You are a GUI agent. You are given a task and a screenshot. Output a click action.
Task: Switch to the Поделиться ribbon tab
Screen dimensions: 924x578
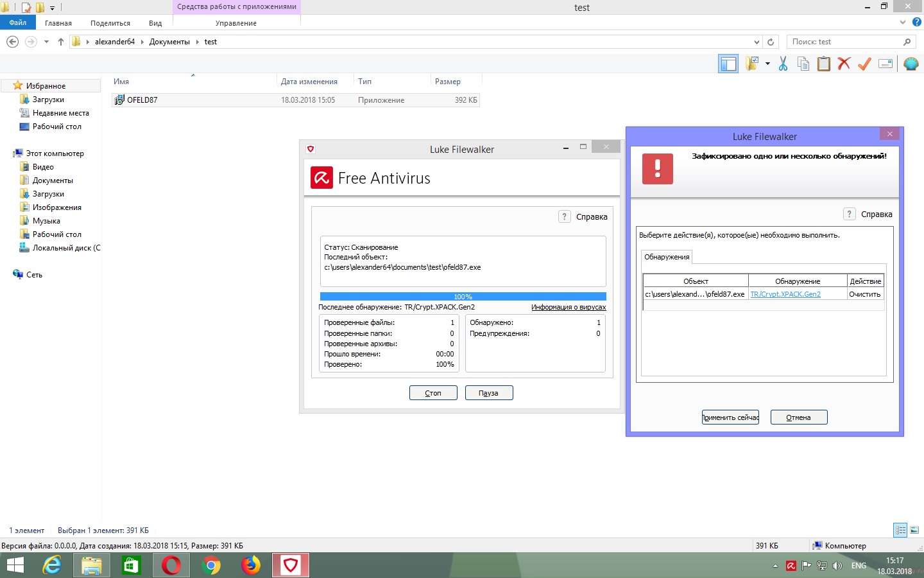click(110, 23)
